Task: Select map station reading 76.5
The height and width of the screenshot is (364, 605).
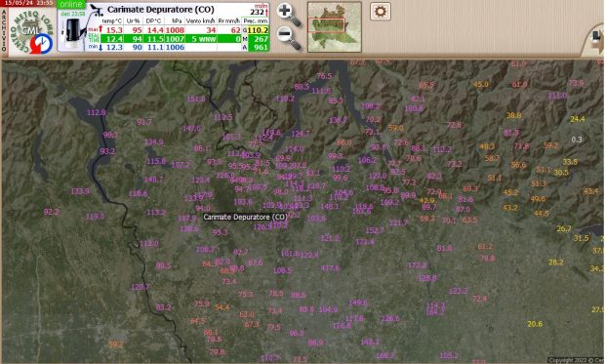Action: click(x=324, y=76)
